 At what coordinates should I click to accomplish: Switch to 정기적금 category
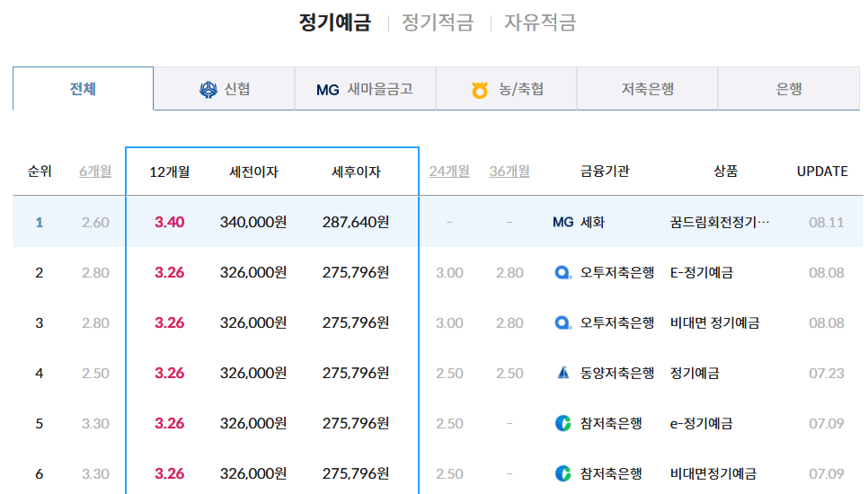pyautogui.click(x=438, y=22)
